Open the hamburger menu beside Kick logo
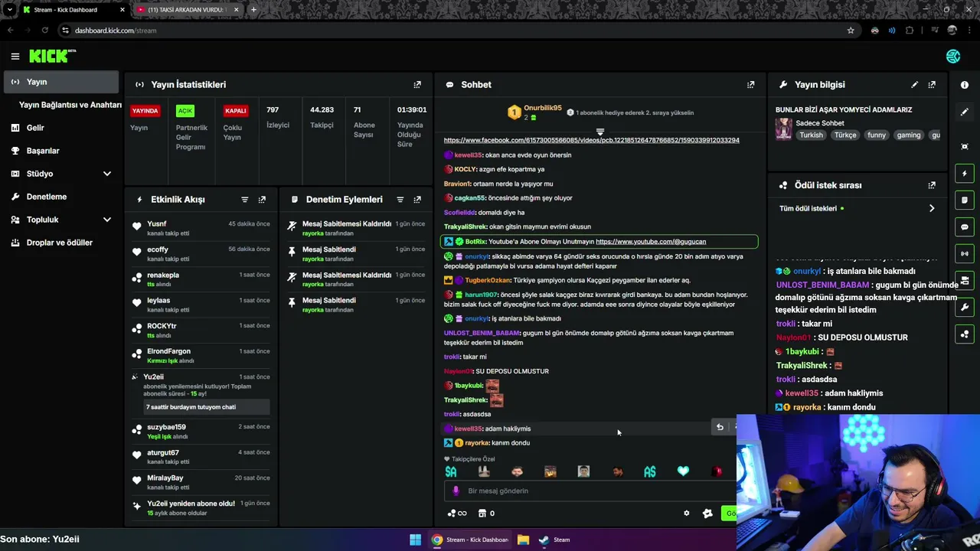 [15, 56]
